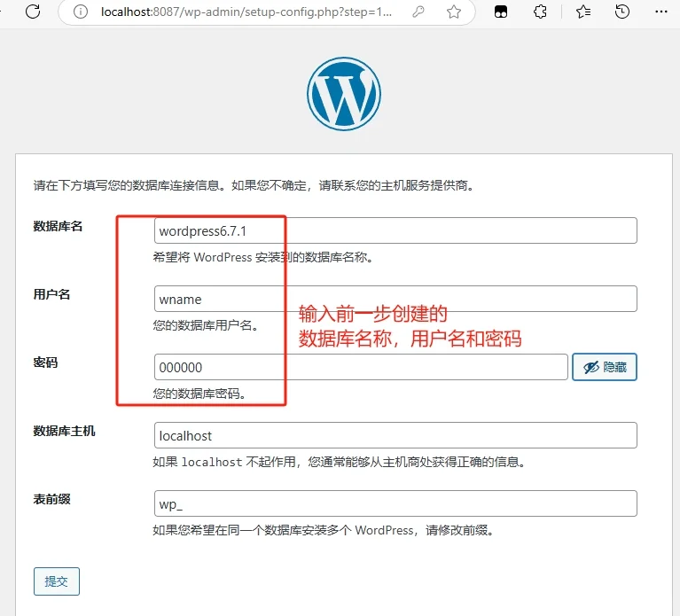
Task: Click the 表前缀 label
Action: [51, 499]
